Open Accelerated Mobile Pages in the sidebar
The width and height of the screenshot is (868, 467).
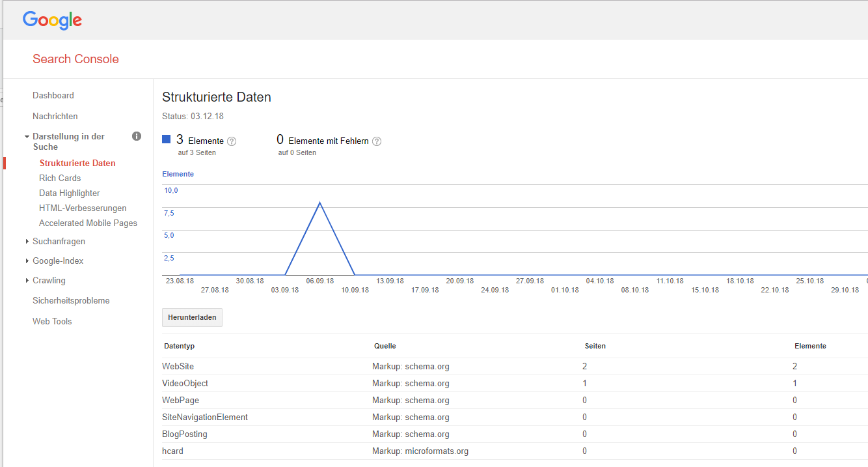click(88, 223)
